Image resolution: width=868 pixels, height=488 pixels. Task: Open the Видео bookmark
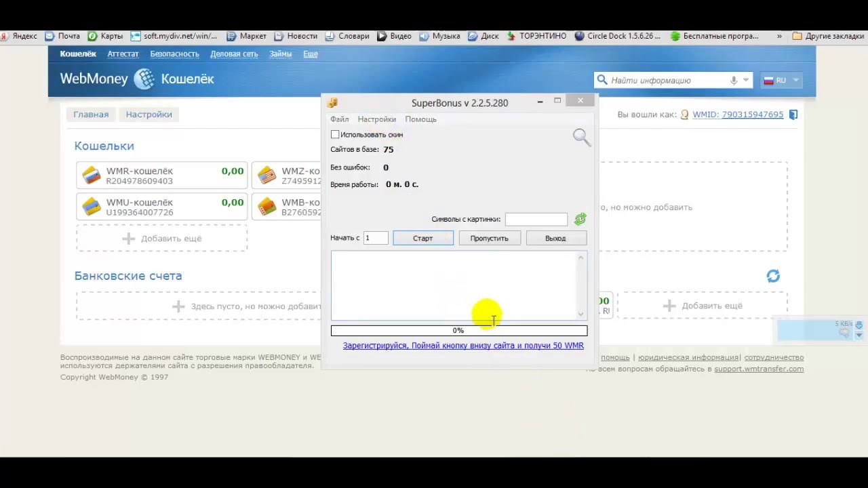[394, 36]
